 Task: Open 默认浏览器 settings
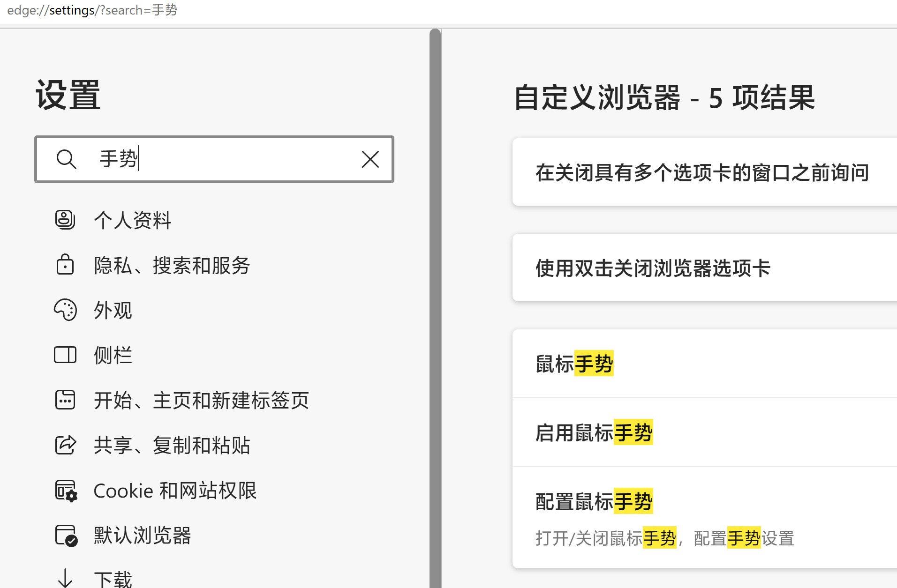(x=143, y=536)
